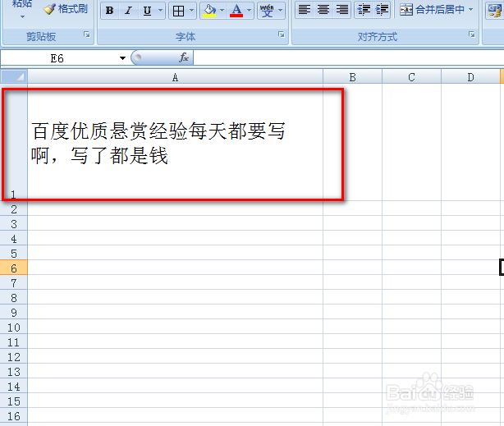Viewport: 504px width, 426px height.
Task: Select row 9 header
Action: pyautogui.click(x=13, y=313)
